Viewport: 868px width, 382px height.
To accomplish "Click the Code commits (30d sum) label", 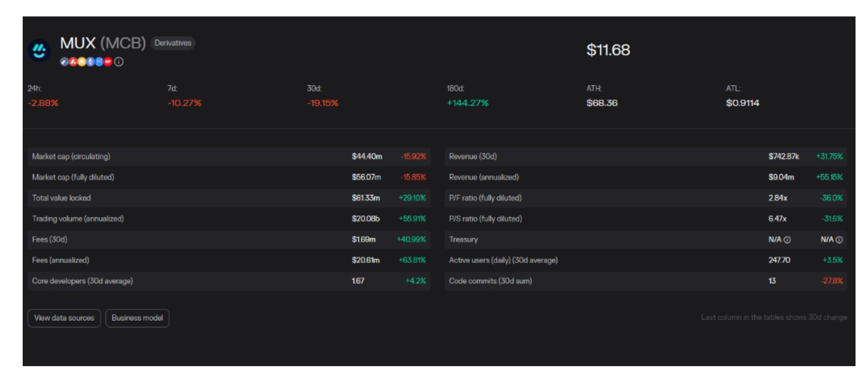I will pos(490,281).
